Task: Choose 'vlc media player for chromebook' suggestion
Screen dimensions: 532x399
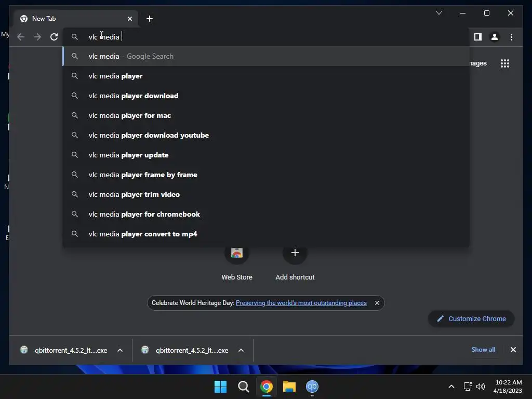Action: [x=267, y=214]
